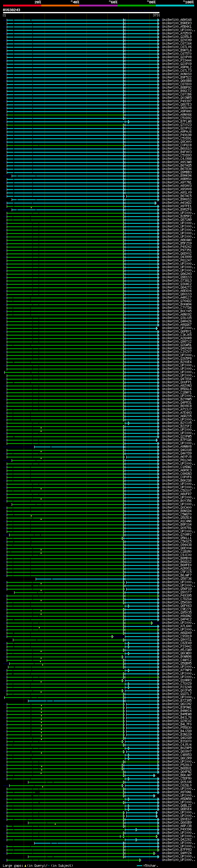197x868 pixels.
Task: Click hit label UniRef100_Q98TX2
Action: (177, 342)
